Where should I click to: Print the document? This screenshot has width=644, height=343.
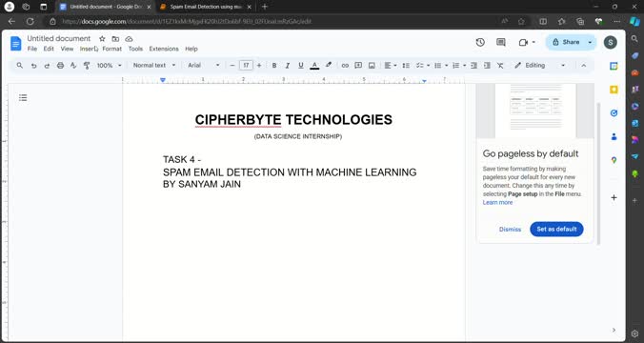[x=60, y=66]
